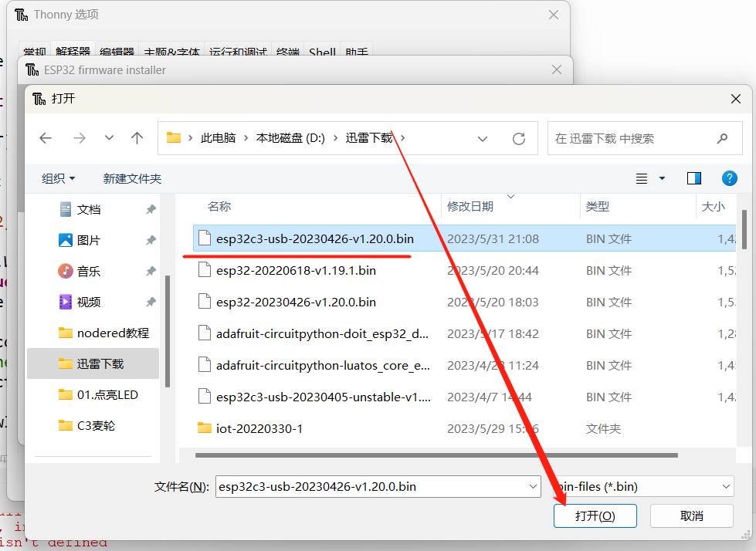
Task: Sort by the 类型 column header
Action: click(598, 207)
